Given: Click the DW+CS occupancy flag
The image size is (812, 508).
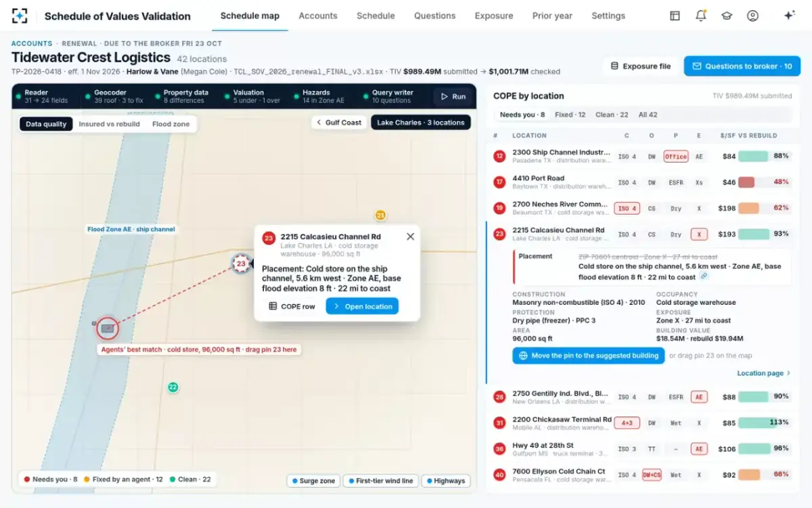Looking at the screenshot, I should [x=651, y=475].
